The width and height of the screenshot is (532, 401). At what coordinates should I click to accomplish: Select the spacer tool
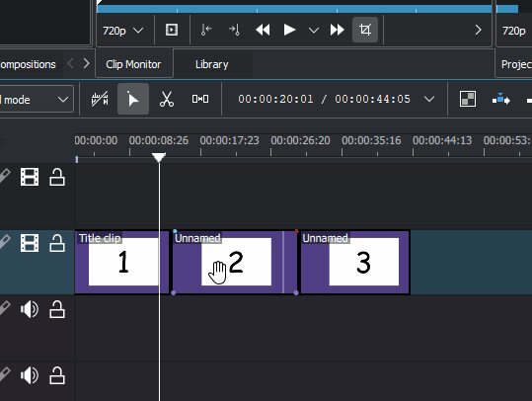200,99
